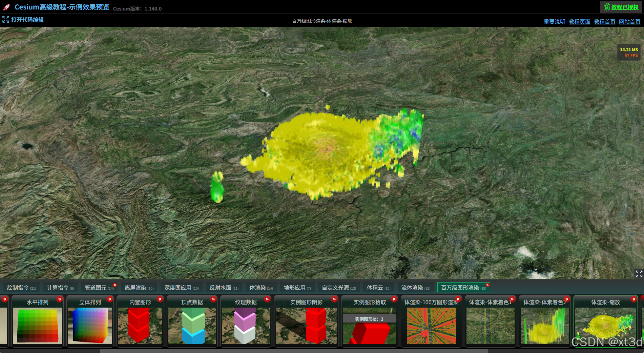Select the 纹理数据 example thumbnail

[246, 321]
